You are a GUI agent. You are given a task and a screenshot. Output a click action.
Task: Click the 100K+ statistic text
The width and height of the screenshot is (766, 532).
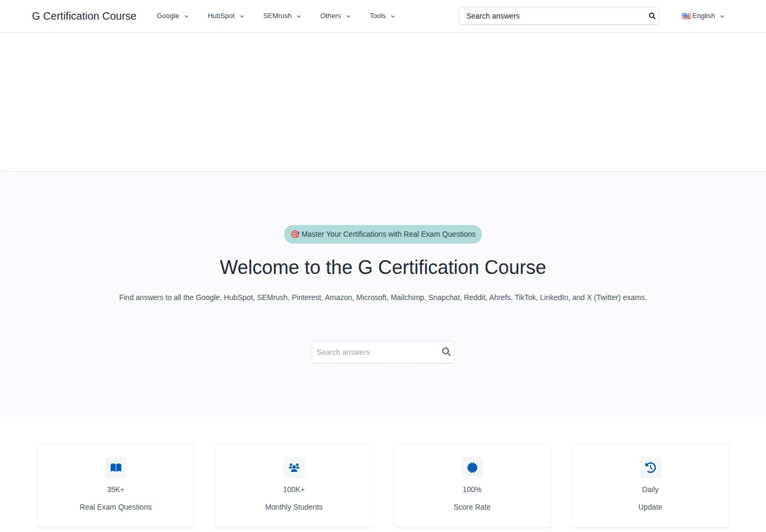point(294,489)
